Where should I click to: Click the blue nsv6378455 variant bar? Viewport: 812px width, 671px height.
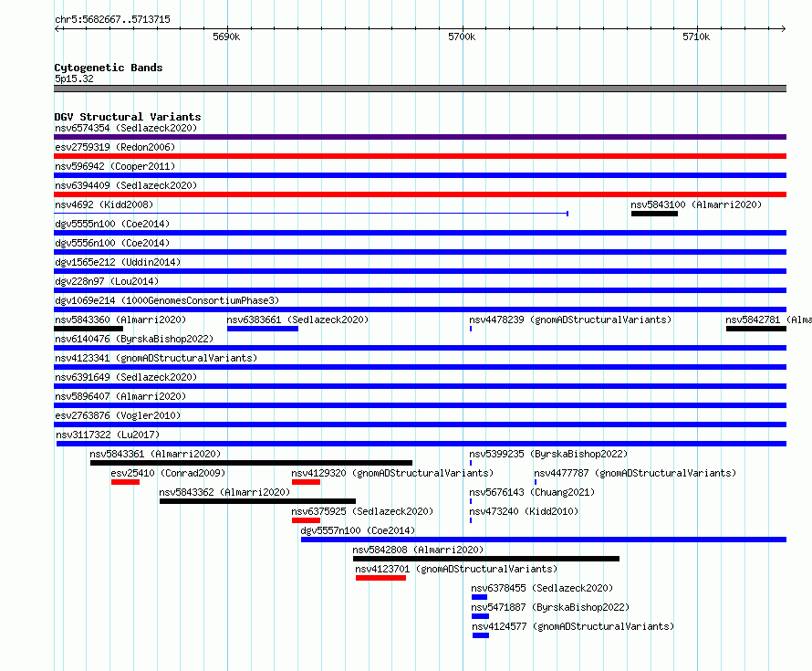click(x=480, y=597)
